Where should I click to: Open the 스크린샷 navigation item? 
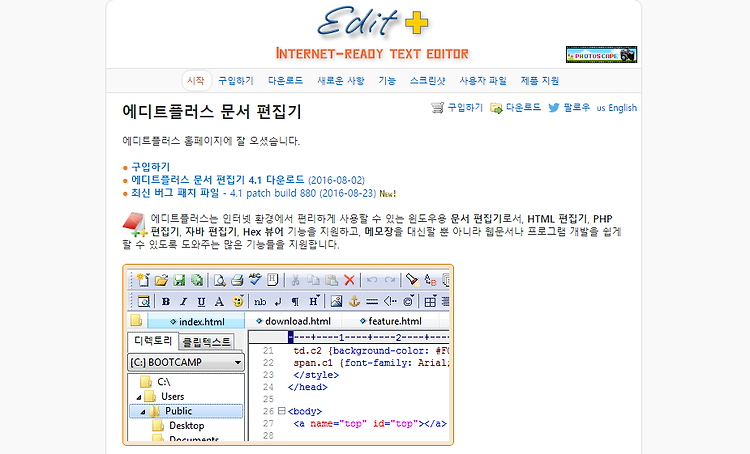coord(428,81)
